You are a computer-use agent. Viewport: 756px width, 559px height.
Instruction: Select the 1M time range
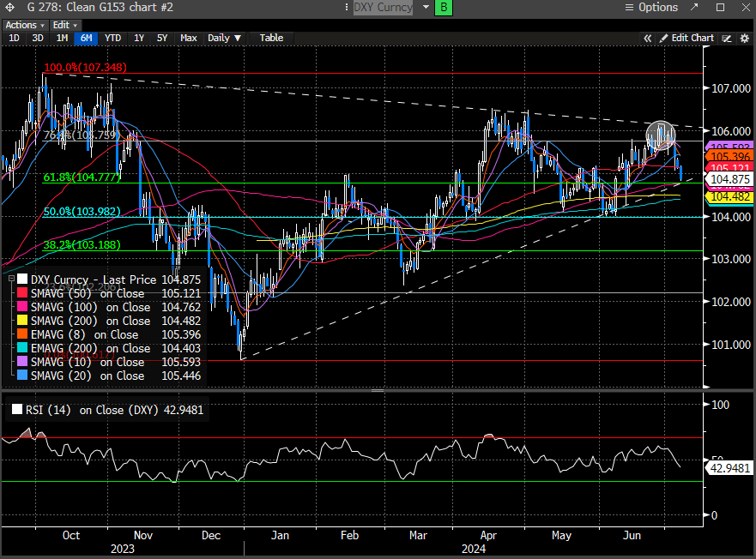click(x=62, y=38)
